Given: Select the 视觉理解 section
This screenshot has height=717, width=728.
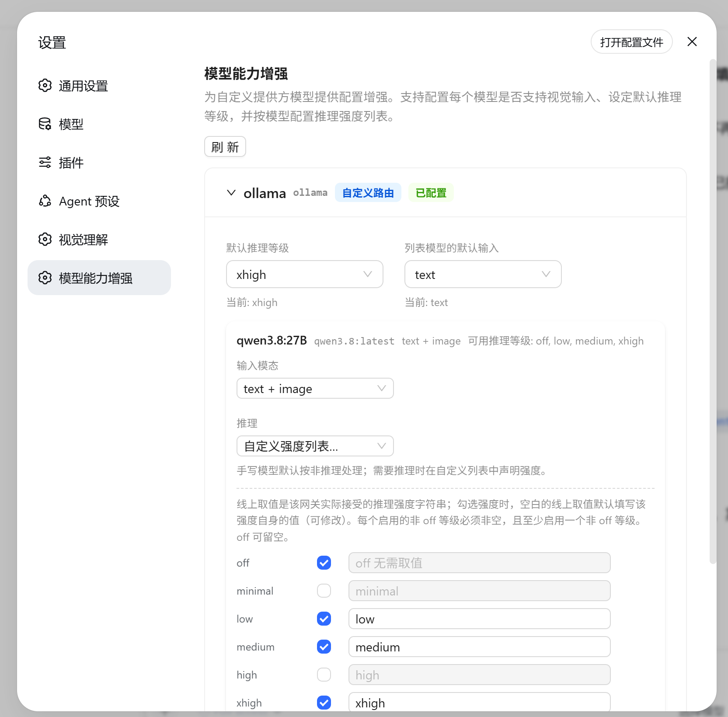Looking at the screenshot, I should point(99,240).
